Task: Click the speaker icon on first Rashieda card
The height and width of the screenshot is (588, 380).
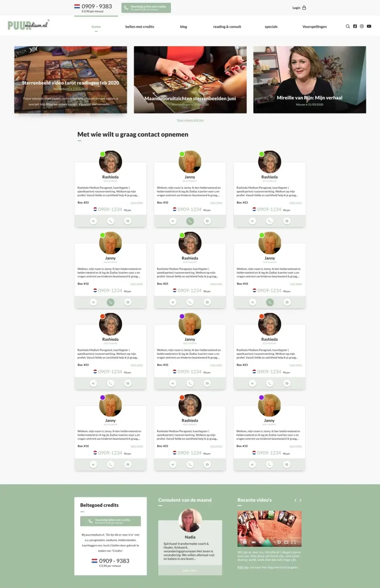Action: (x=93, y=221)
